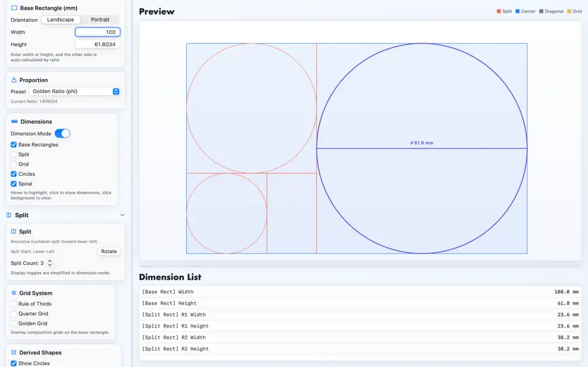The width and height of the screenshot is (588, 367).
Task: Uncheck the Circles checkbox
Action: coord(14,174)
